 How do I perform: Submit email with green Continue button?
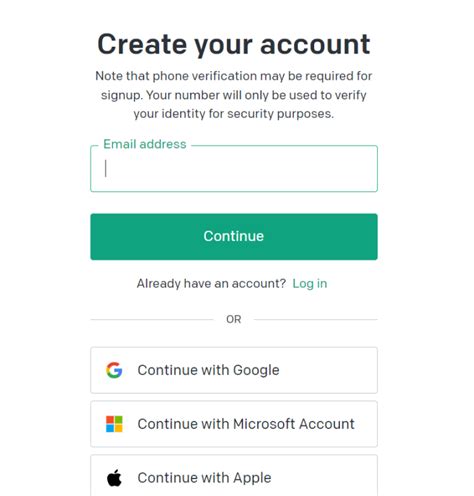[x=234, y=237]
